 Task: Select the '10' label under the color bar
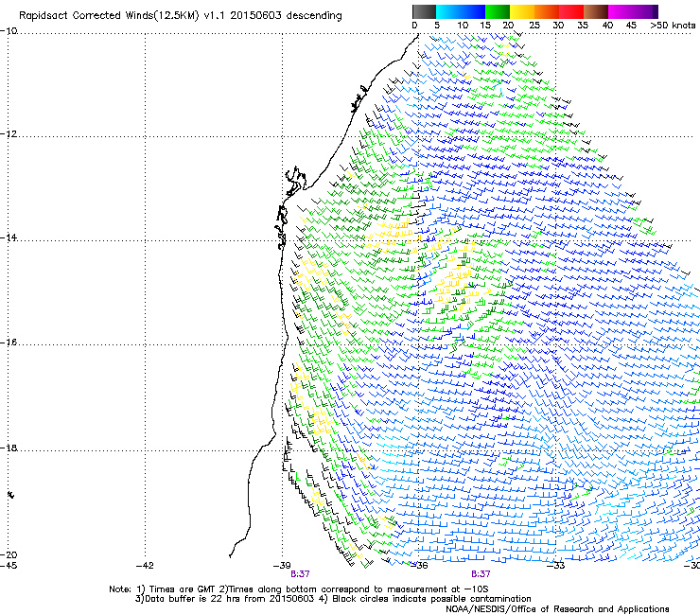coord(463,26)
